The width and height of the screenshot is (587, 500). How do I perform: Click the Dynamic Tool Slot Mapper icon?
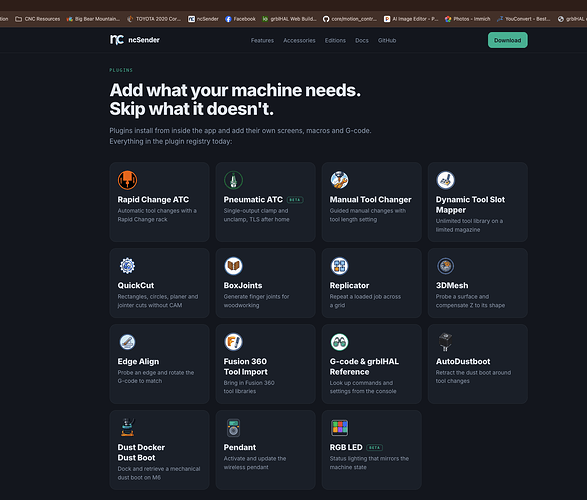445,180
